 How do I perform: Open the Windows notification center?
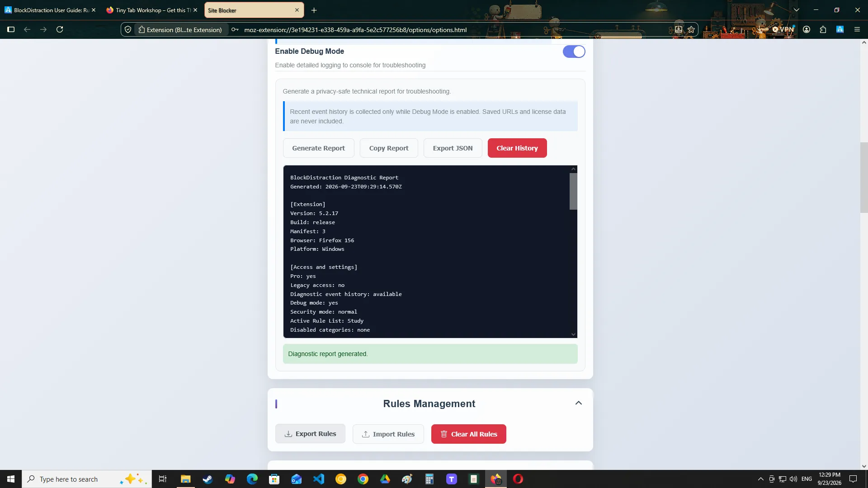(853, 479)
